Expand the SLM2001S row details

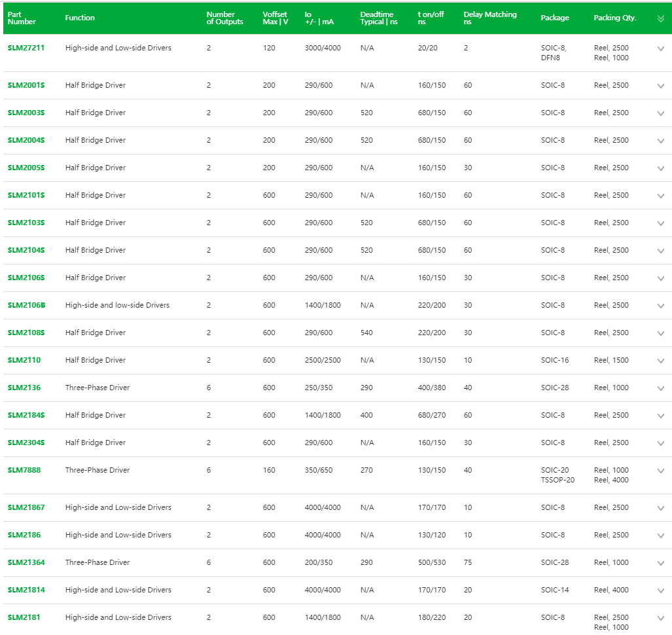pos(660,86)
